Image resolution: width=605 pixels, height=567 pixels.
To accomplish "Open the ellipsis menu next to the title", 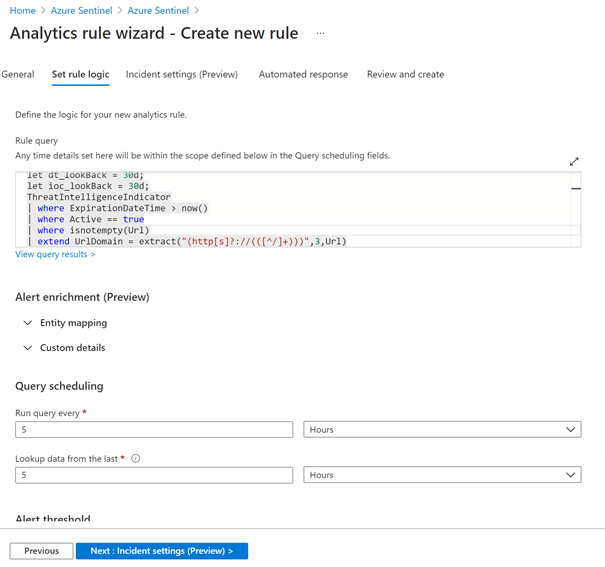I will pyautogui.click(x=320, y=33).
